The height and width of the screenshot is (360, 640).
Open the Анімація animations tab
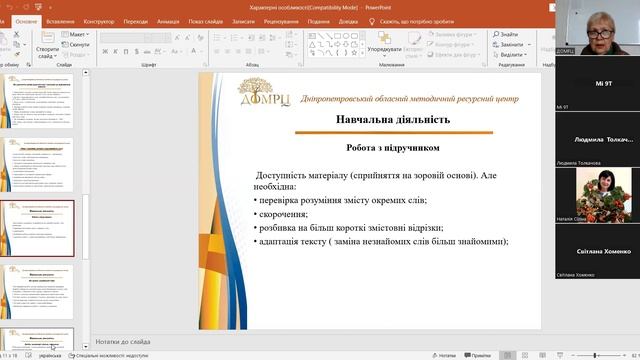coord(168,22)
